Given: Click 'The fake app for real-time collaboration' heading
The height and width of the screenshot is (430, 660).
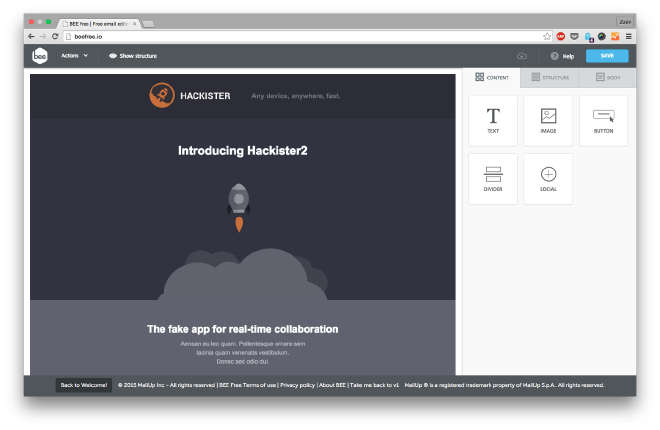Looking at the screenshot, I should pyautogui.click(x=242, y=329).
